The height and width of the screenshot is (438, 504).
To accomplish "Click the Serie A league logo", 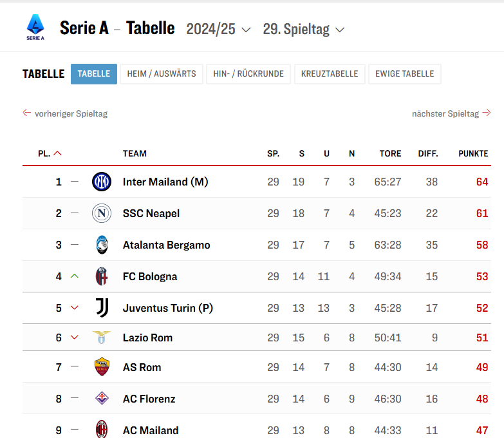I will [x=35, y=28].
